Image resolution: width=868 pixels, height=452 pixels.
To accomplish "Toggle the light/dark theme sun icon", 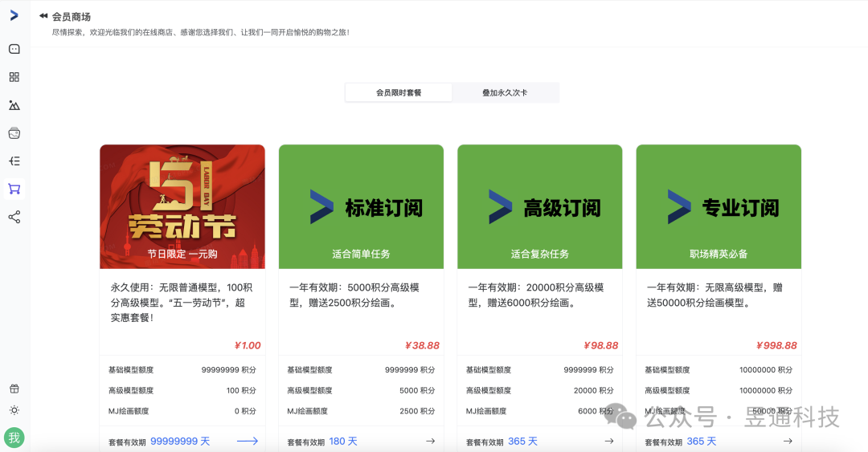I will [x=14, y=410].
